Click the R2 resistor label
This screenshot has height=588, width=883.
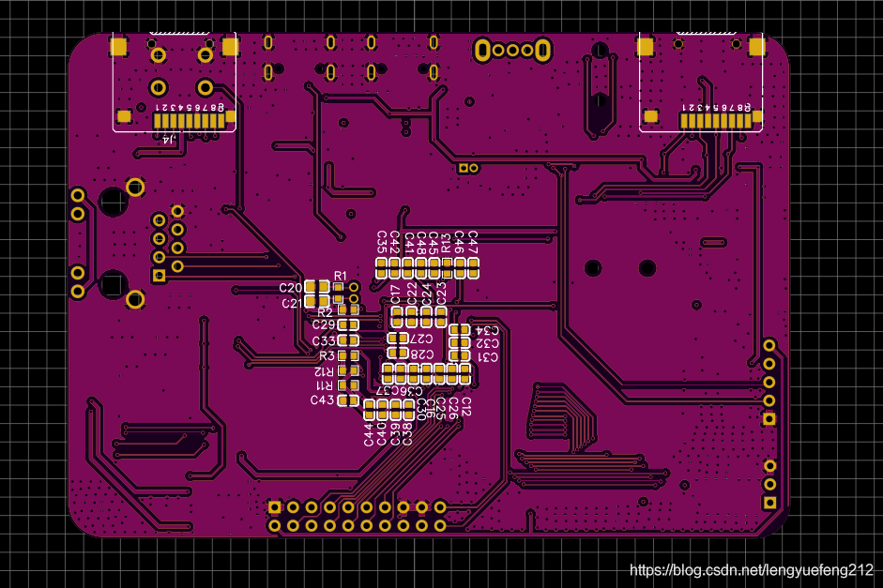pos(325,312)
